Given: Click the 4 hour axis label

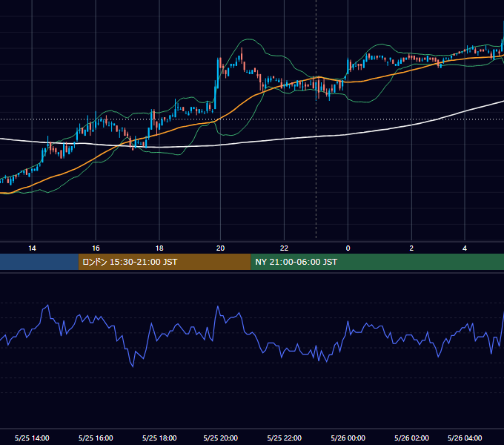Looking at the screenshot, I should pos(465,248).
